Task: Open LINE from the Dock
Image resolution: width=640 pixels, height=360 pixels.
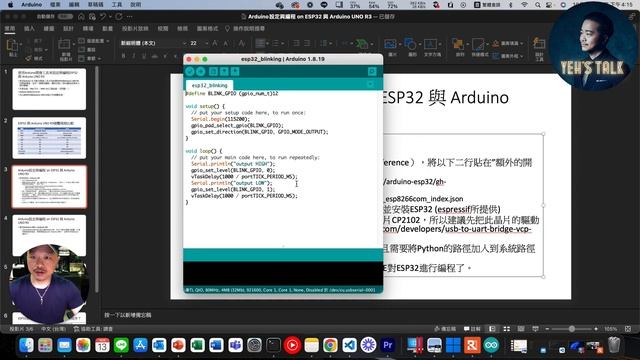Action: point(121,345)
